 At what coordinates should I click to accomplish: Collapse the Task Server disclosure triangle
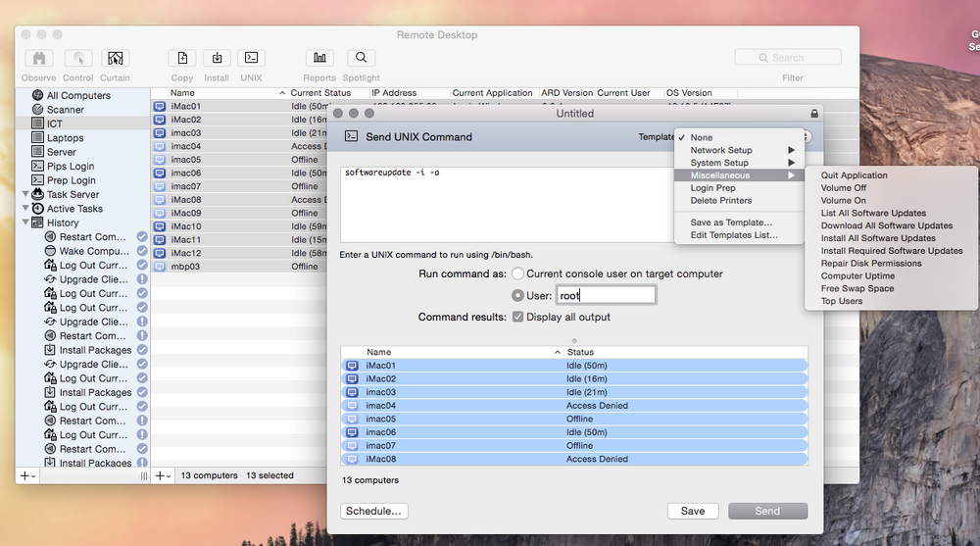coord(25,194)
